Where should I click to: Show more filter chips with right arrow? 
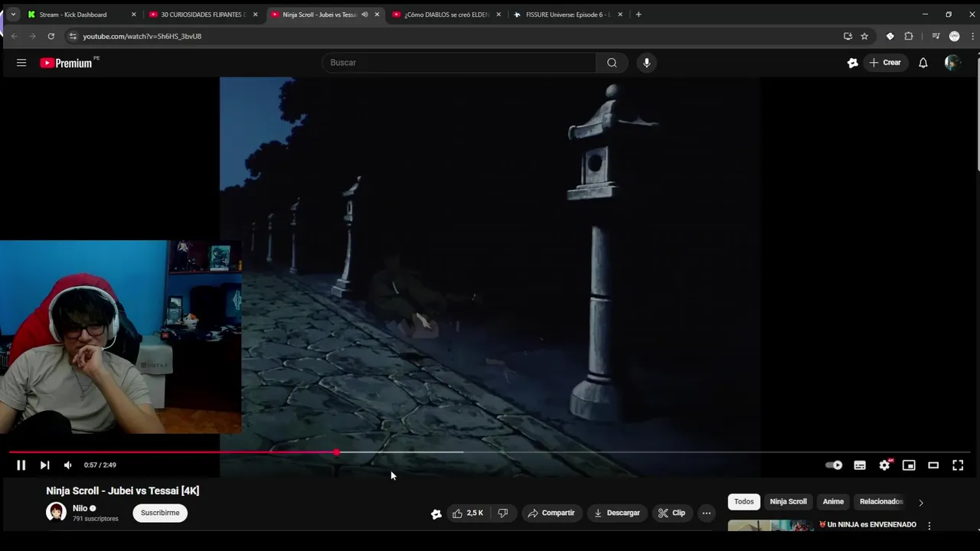tap(921, 503)
